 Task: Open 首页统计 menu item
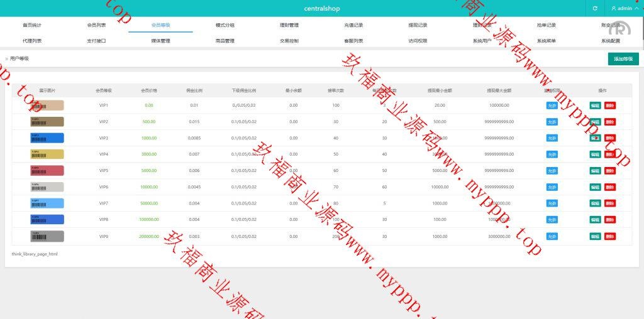(32, 25)
